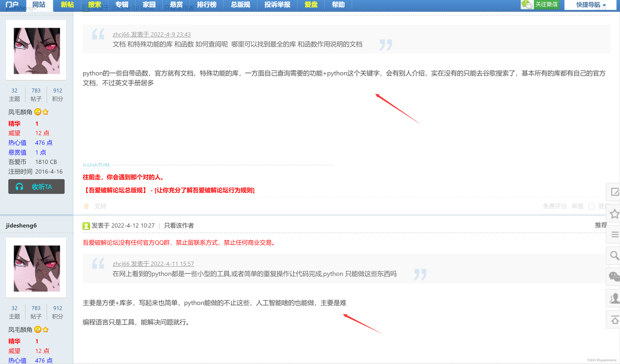
Task: Click the 精华 label in first profile
Action: (x=14, y=123)
